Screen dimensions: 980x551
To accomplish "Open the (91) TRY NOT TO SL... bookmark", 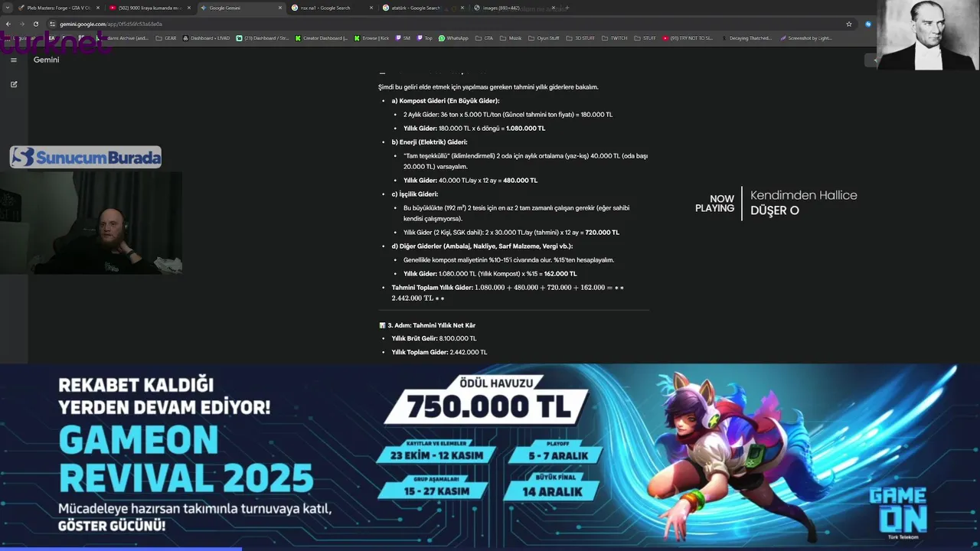I will pos(688,37).
